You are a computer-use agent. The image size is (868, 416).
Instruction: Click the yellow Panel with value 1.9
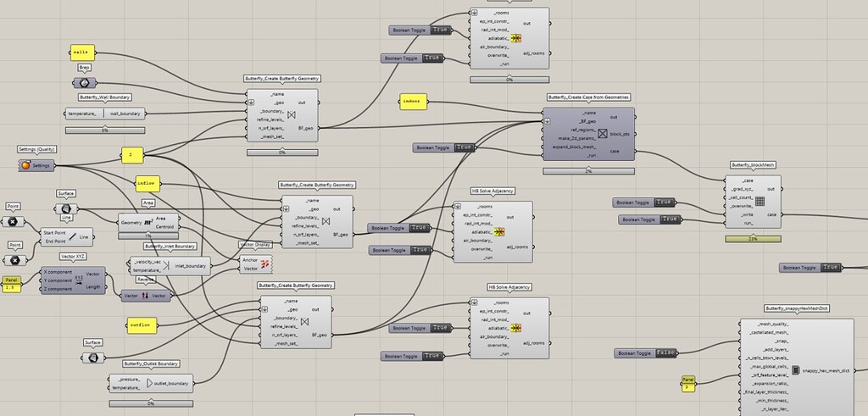pos(11,285)
